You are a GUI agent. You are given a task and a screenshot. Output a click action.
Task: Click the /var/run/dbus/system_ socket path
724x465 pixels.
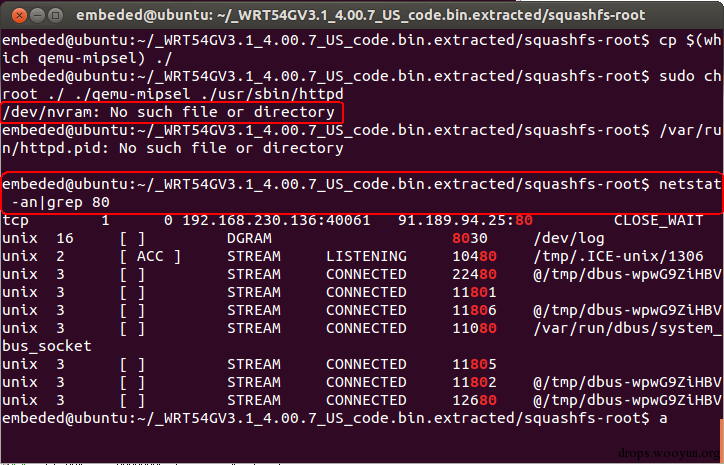pos(627,328)
